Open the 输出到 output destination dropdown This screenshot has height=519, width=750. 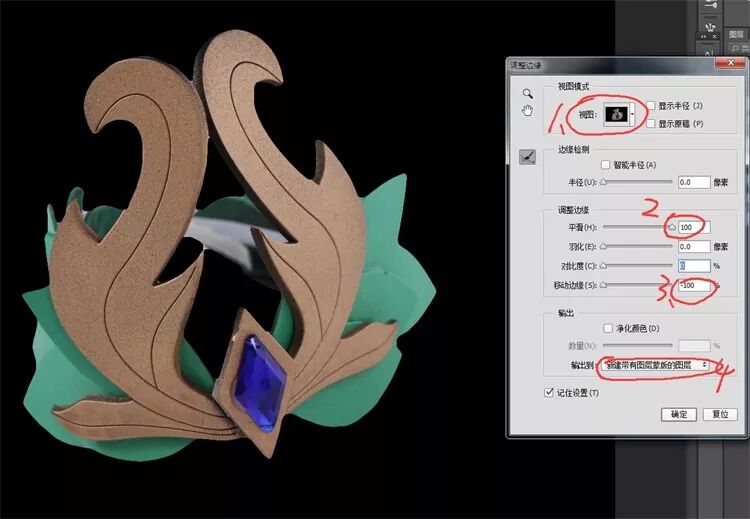(x=655, y=365)
